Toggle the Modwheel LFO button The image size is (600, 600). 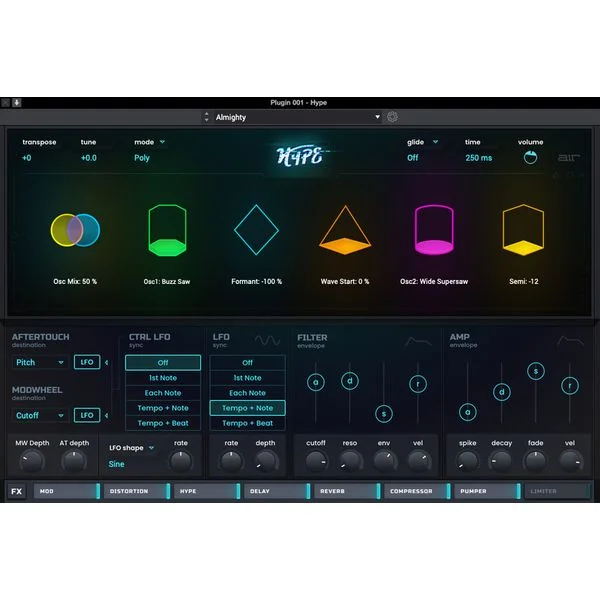(87, 415)
